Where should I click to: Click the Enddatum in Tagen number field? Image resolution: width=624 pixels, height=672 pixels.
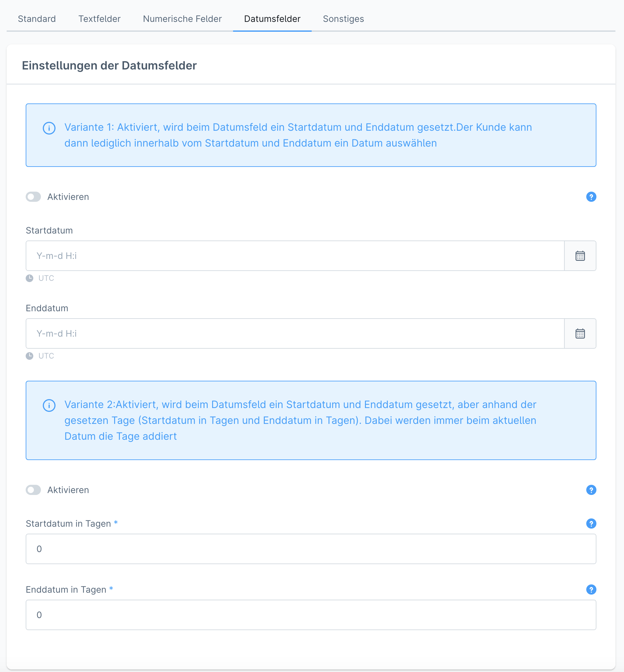311,615
